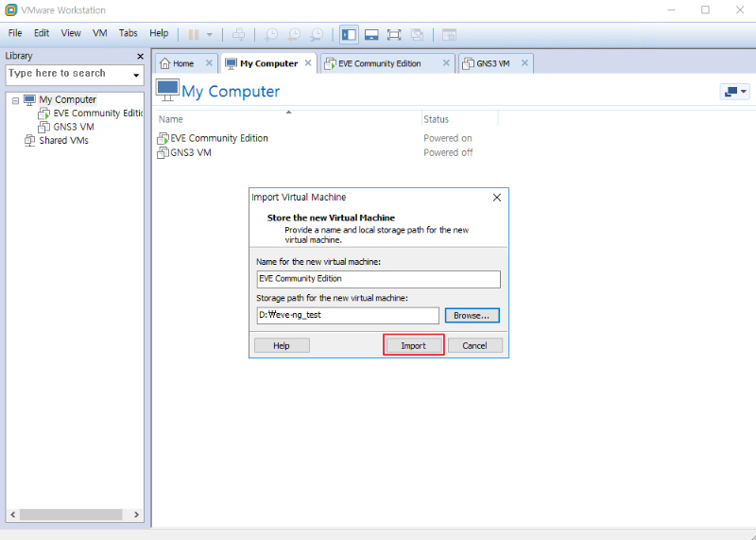This screenshot has height=540, width=756.
Task: Switch to the GNS3 VM tab
Action: [x=492, y=63]
